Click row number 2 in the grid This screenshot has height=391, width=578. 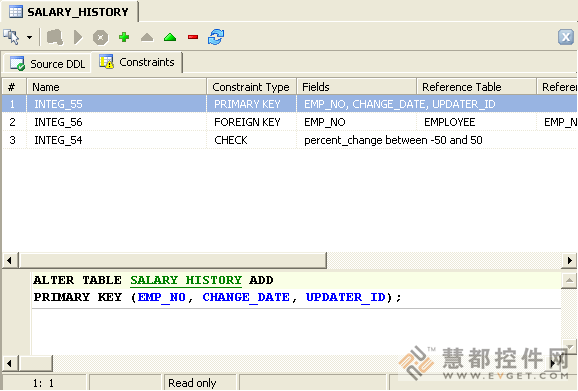pos(13,122)
